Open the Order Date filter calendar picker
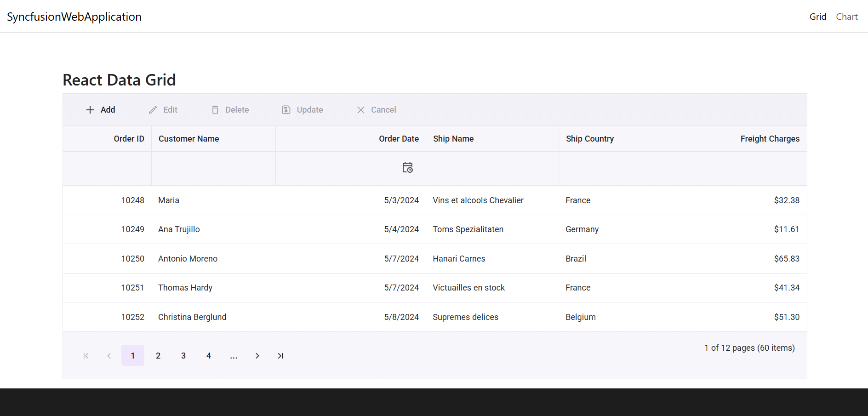This screenshot has width=868, height=416. (x=407, y=167)
